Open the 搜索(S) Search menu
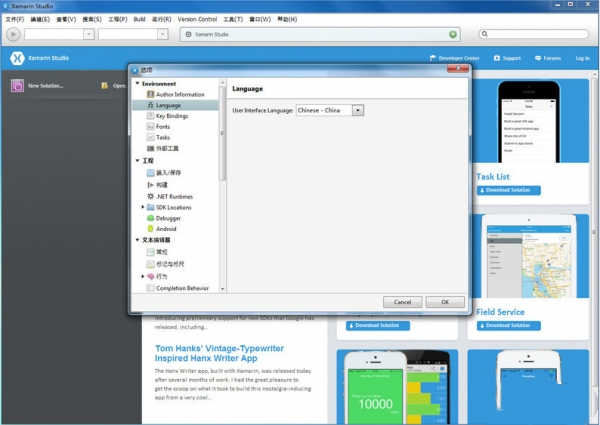This screenshot has width=600, height=425. (92, 19)
